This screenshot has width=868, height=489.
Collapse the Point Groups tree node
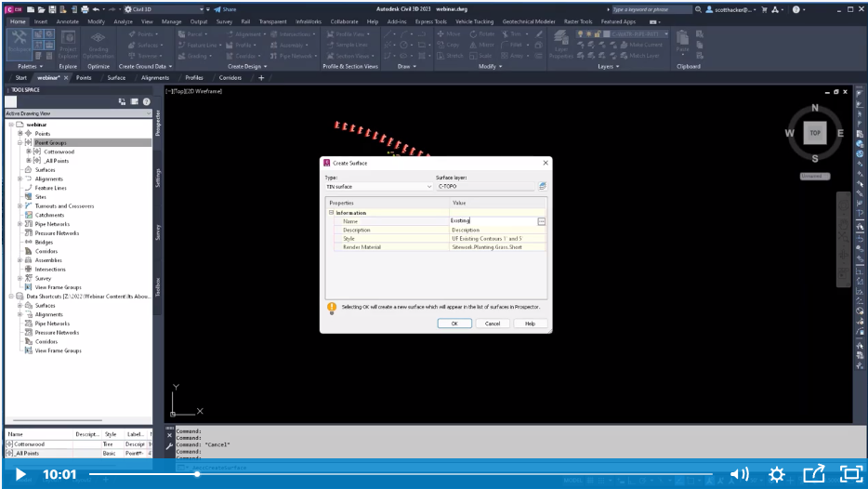20,143
